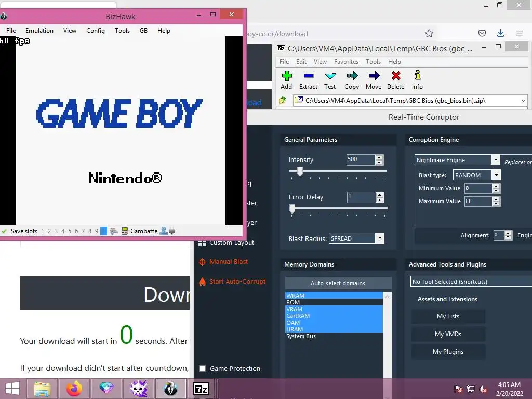This screenshot has width=532, height=399.
Task: Open Firefox from the taskbar
Action: pyautogui.click(x=74, y=389)
